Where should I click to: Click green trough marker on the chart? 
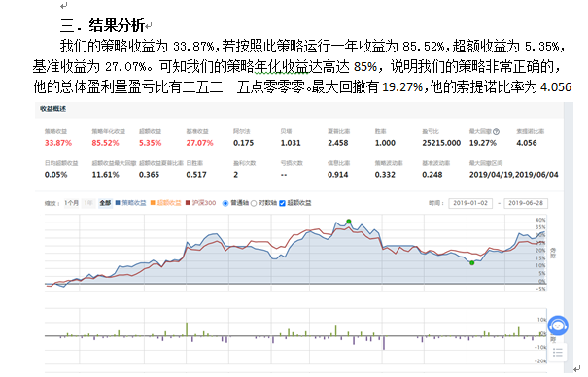(472, 263)
